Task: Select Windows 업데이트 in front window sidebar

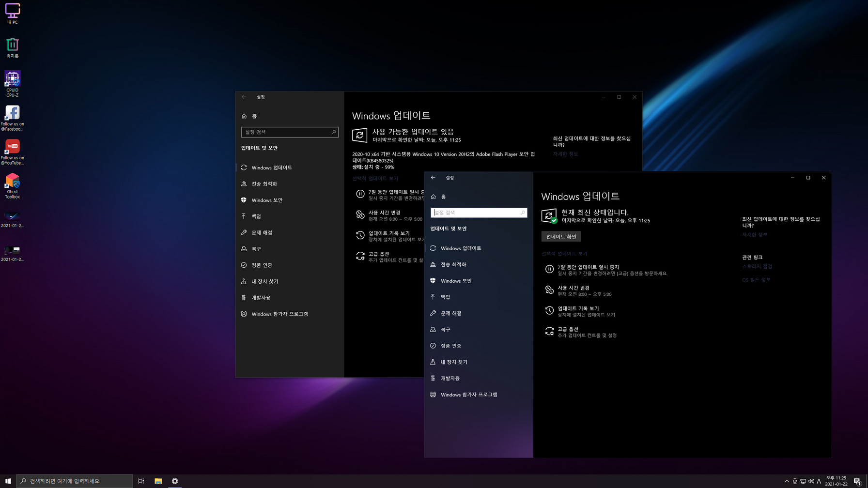Action: [479, 248]
